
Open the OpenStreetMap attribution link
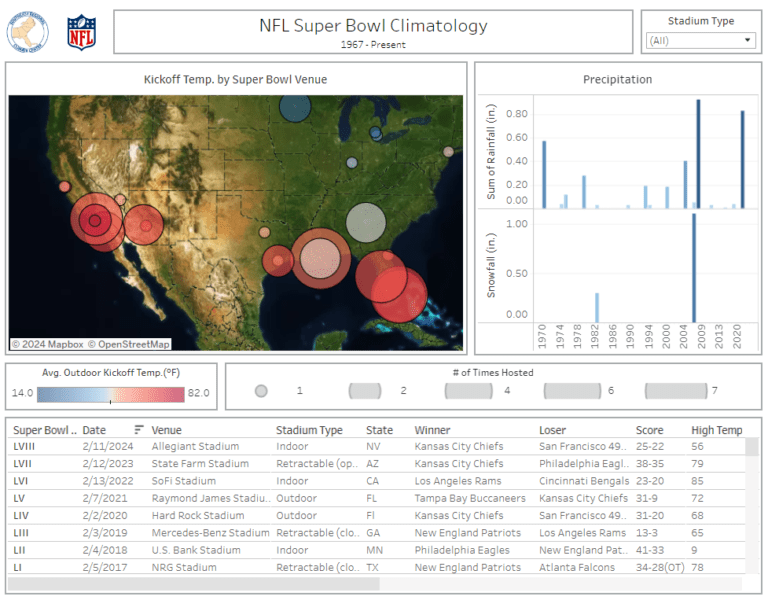coord(129,344)
